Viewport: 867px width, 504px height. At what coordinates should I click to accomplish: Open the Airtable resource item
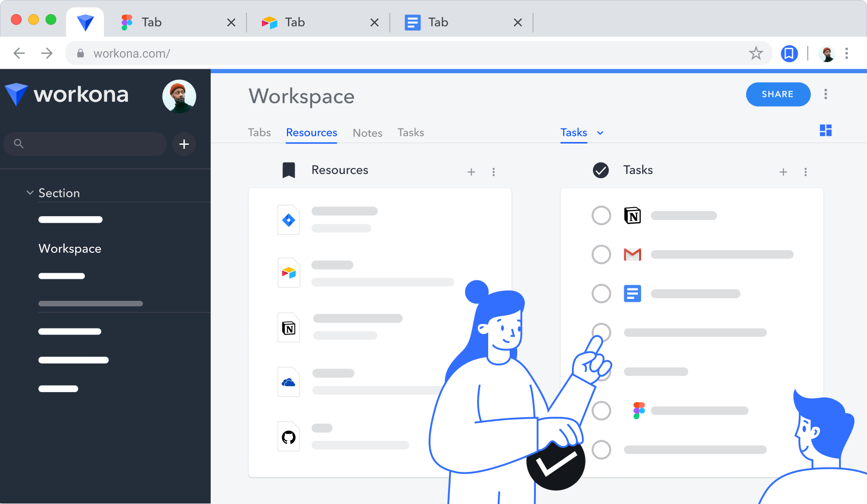pos(366,273)
